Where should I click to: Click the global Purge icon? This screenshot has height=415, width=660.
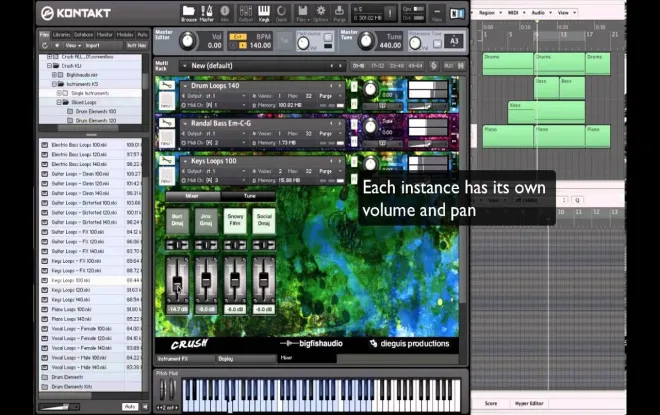click(x=339, y=13)
